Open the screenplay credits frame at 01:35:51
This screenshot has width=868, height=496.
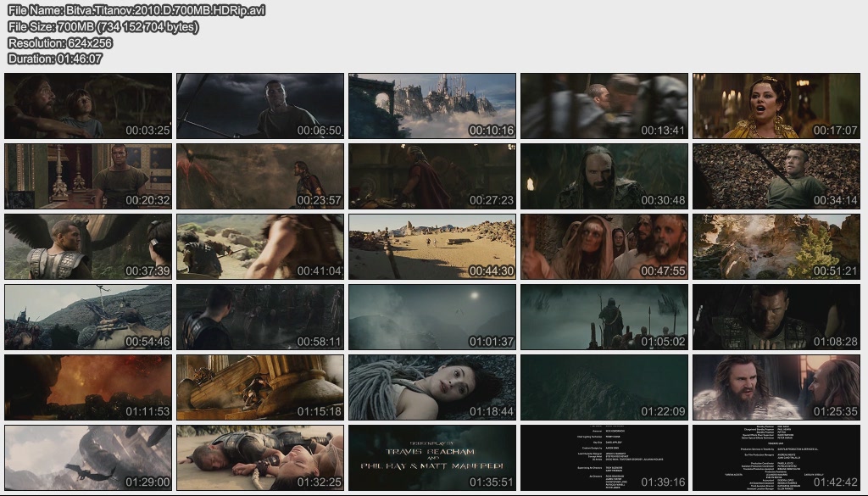[432, 458]
